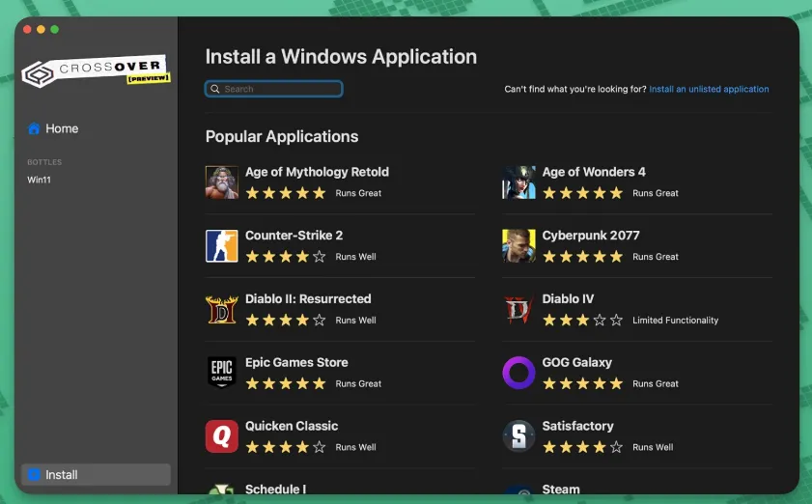Click Runs Well label for Quicken Classic
Image resolution: width=812 pixels, height=504 pixels.
pyautogui.click(x=355, y=447)
